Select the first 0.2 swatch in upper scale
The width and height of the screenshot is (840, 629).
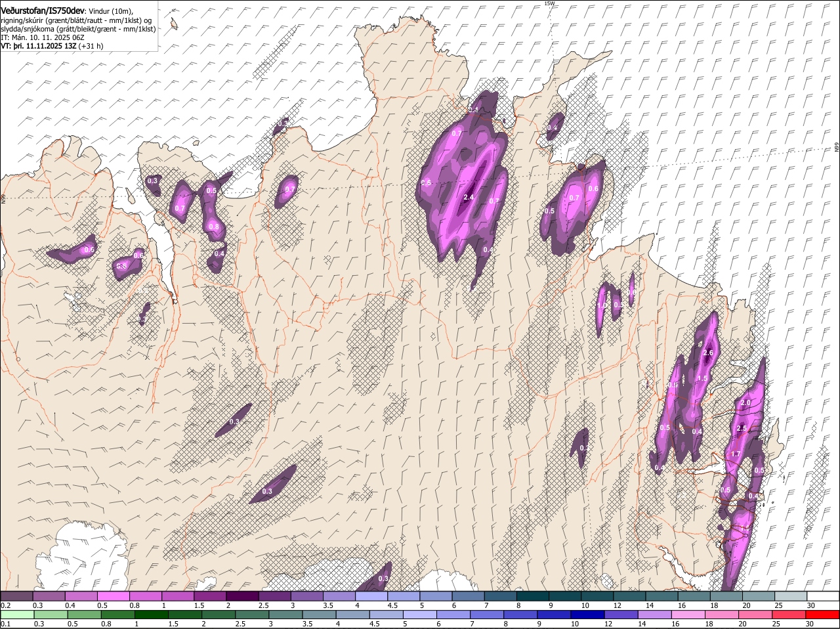click(17, 596)
